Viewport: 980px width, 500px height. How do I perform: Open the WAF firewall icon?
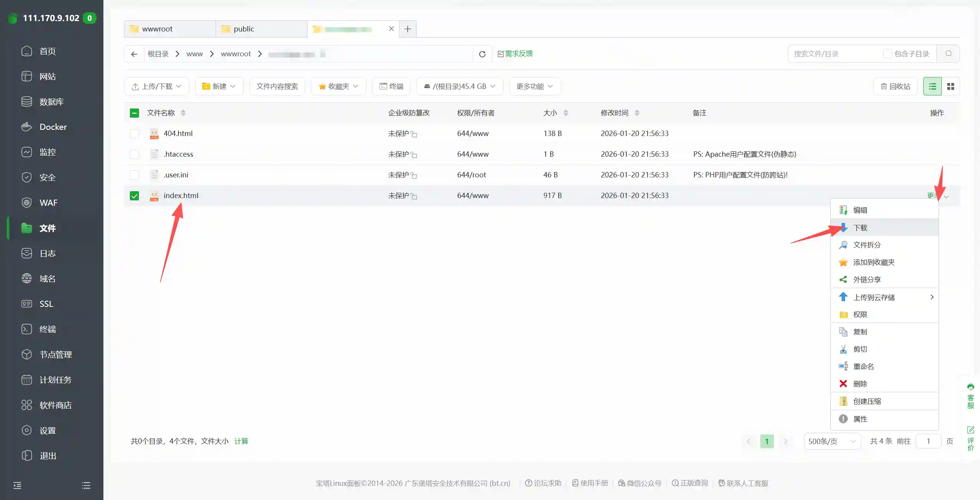26,203
